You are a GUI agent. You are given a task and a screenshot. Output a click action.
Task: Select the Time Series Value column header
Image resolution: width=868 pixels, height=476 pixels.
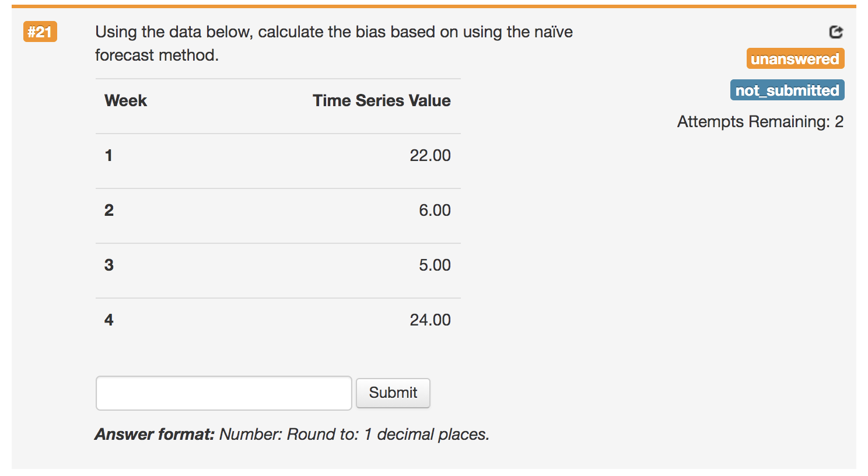(381, 100)
